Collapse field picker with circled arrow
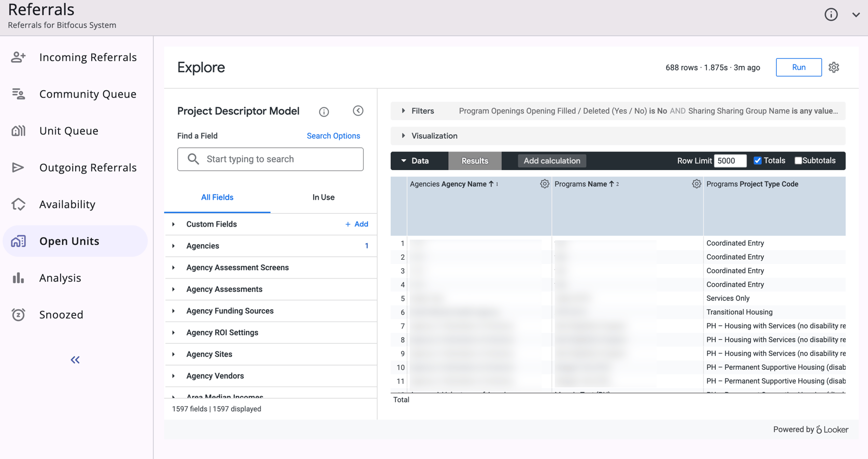Screen dimensions: 868x459 (x=358, y=111)
